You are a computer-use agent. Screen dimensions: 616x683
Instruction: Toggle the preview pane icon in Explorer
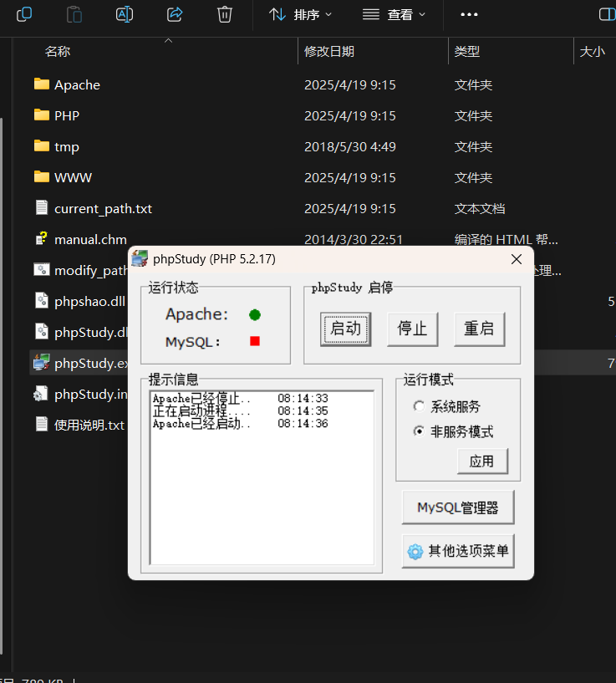coord(607,14)
